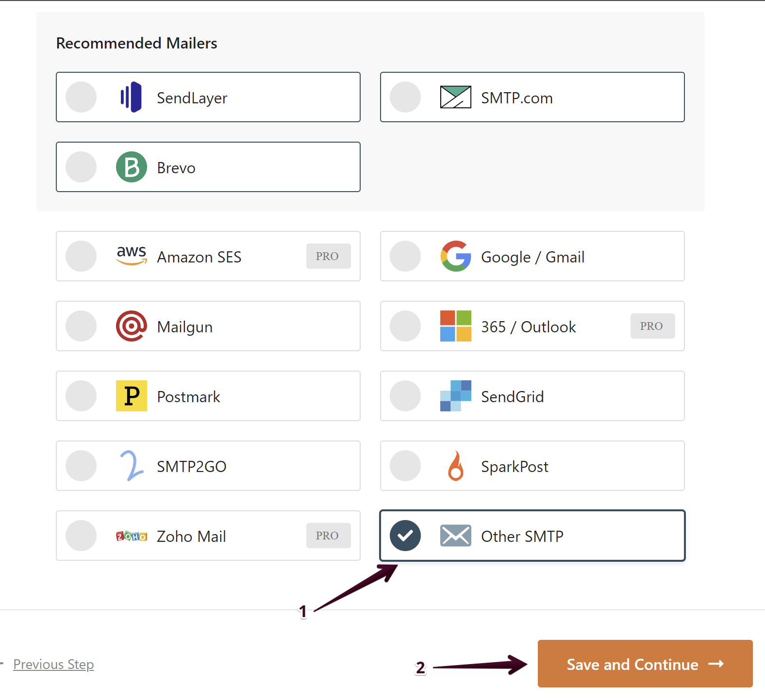Click the Amazon SES label text
765x700 pixels.
tap(199, 257)
